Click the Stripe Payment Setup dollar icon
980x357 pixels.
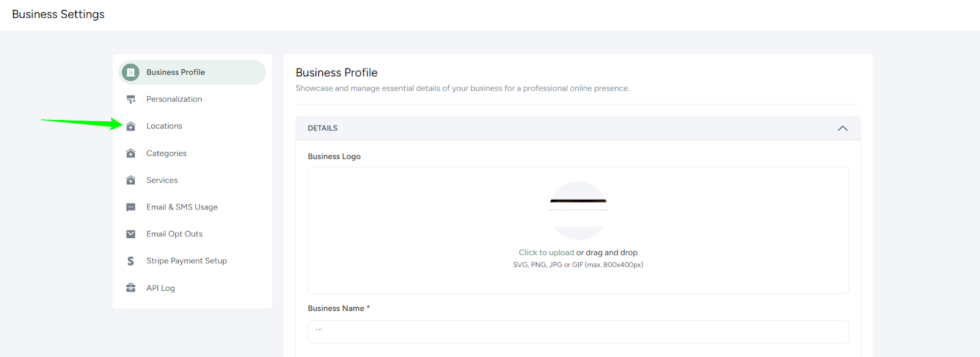(130, 260)
